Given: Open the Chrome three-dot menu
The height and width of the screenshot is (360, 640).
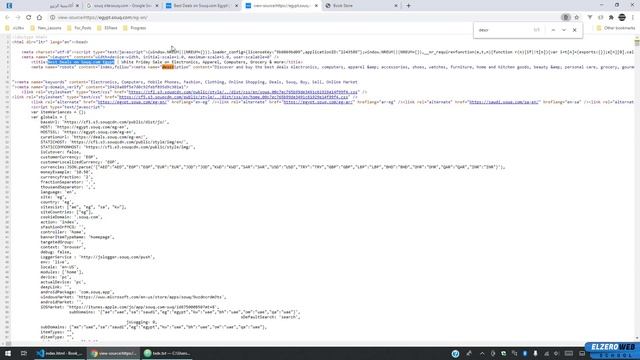Looking at the screenshot, I should click(633, 18).
